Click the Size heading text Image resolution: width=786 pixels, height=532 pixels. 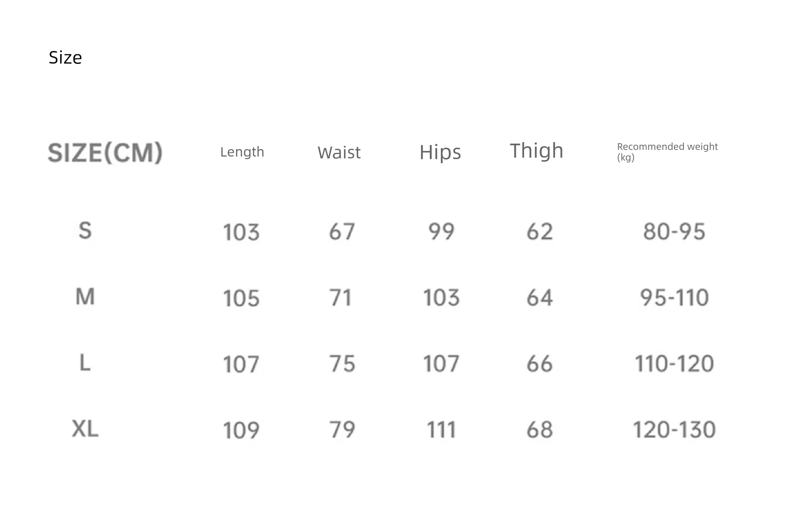click(x=65, y=58)
